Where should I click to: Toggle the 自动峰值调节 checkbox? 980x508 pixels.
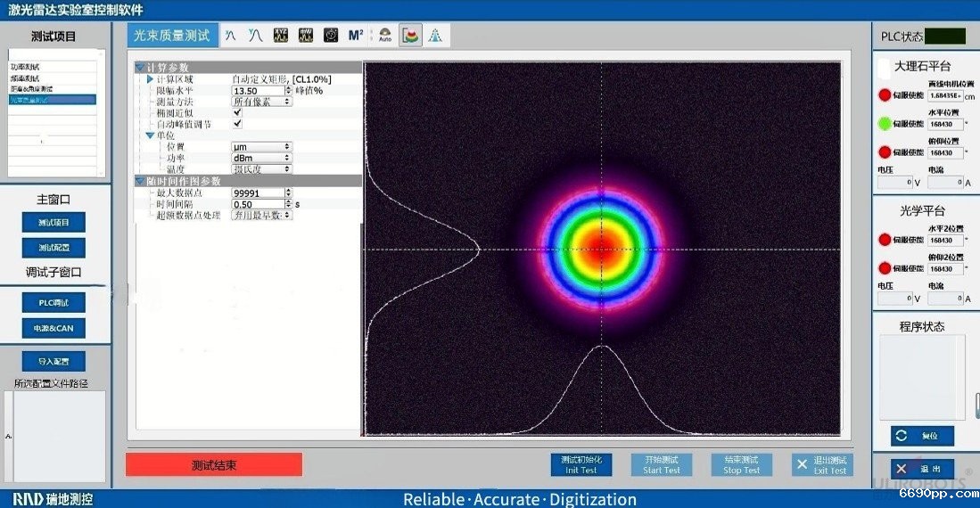pos(237,124)
